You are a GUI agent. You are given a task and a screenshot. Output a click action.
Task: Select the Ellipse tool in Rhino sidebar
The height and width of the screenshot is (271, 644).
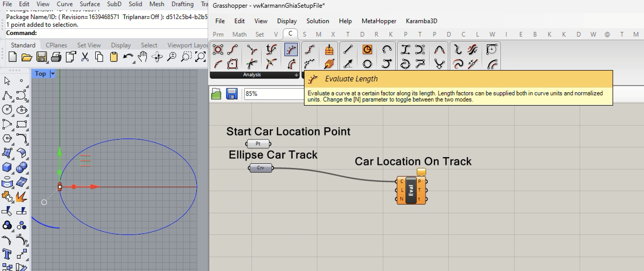[x=22, y=110]
